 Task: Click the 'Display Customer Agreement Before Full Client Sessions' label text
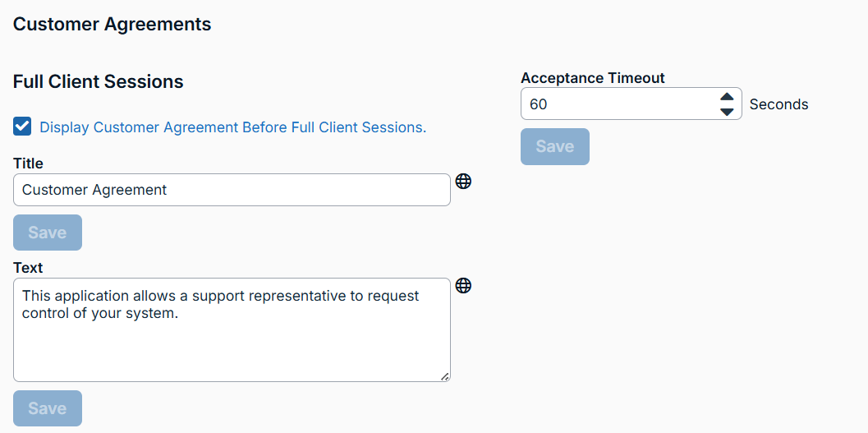pyautogui.click(x=232, y=127)
